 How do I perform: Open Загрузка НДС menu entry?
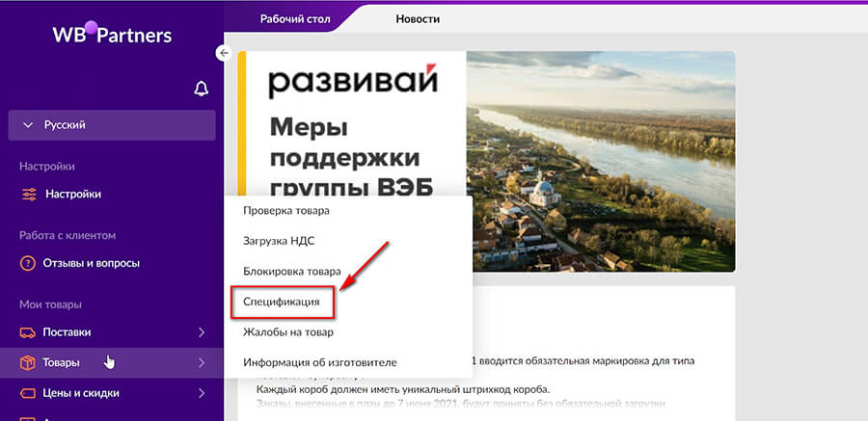click(279, 241)
